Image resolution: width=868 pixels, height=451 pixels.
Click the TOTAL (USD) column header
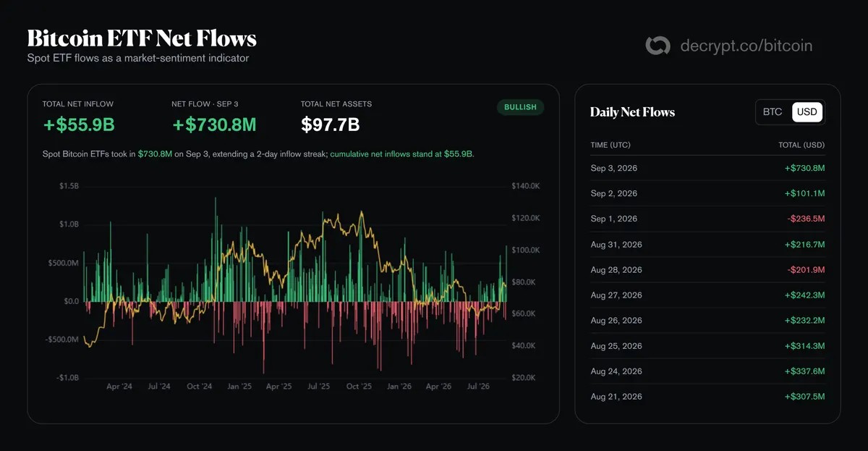801,145
